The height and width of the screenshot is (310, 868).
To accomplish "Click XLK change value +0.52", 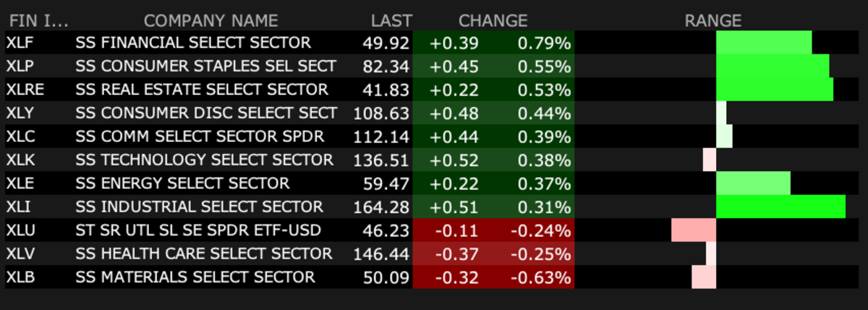I will click(454, 160).
